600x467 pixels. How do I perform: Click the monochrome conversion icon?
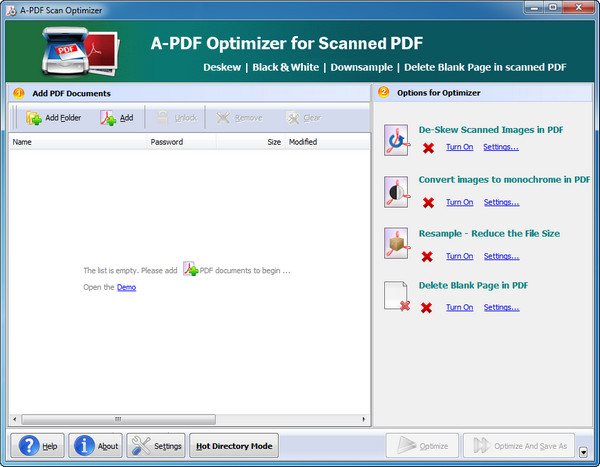click(x=396, y=191)
